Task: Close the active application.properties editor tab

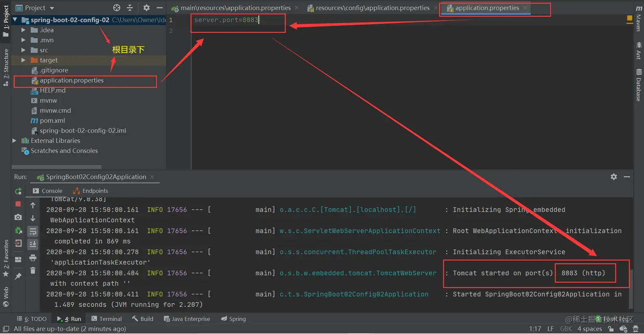Action: 525,8
